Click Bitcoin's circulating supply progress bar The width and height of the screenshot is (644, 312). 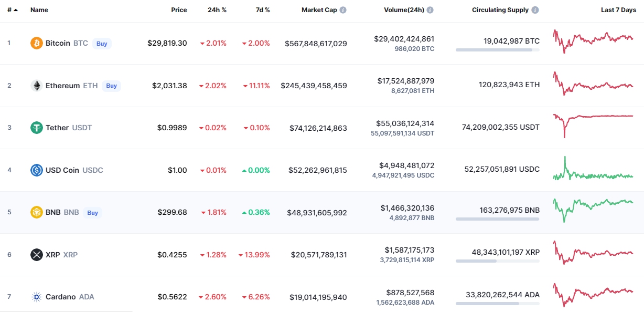pos(498,50)
